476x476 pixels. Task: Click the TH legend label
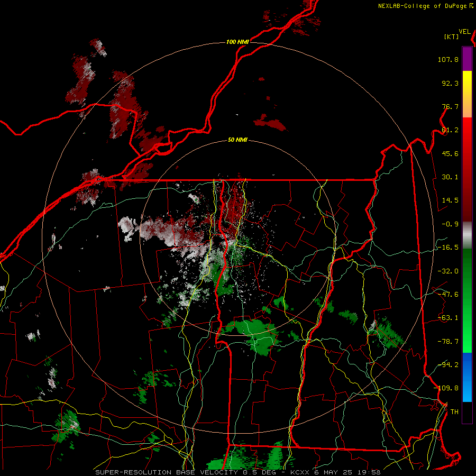pyautogui.click(x=454, y=412)
